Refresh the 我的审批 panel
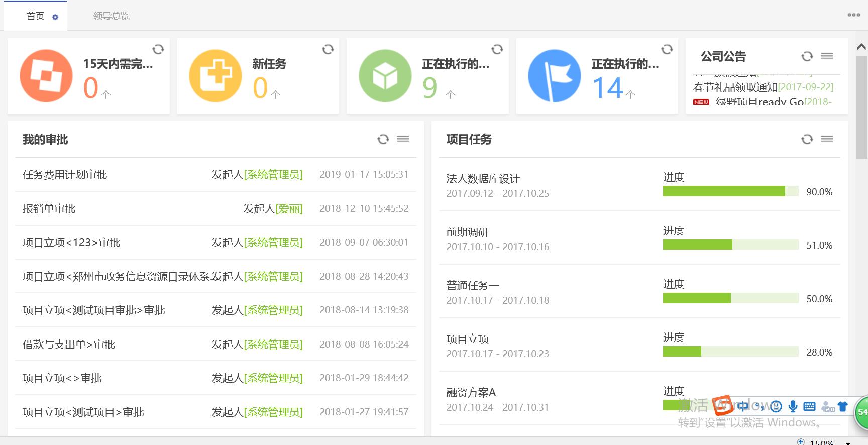This screenshot has width=868, height=445. click(383, 139)
